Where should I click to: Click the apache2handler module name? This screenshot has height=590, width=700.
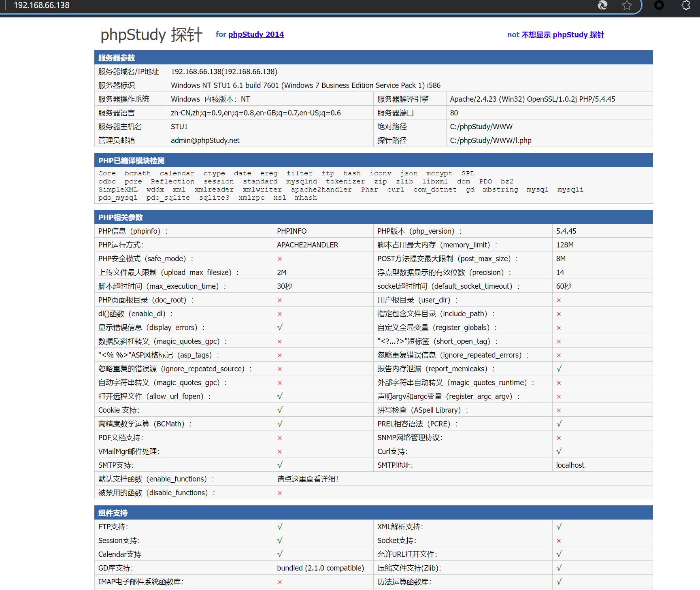point(321,190)
